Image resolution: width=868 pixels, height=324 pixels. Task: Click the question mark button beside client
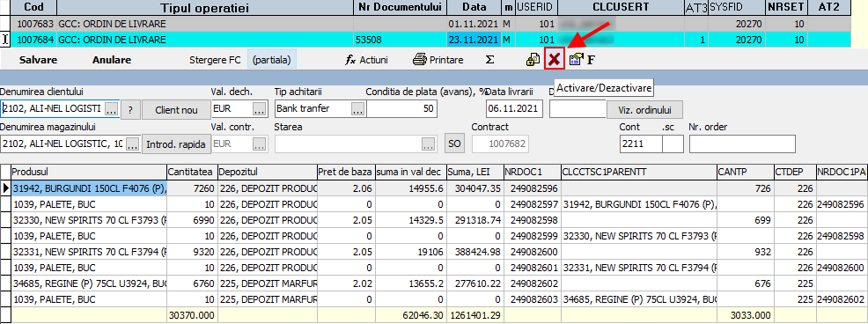point(130,110)
